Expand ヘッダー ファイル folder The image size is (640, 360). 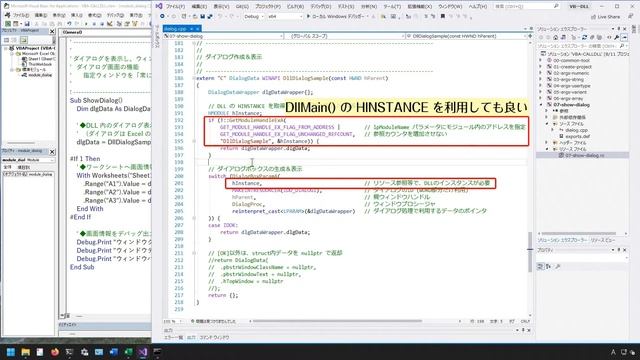coord(547,143)
